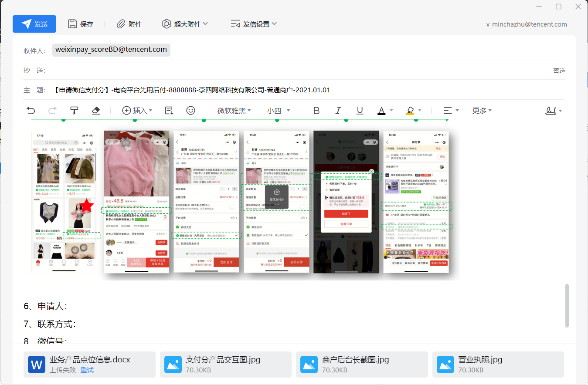
Task: Open attachment 商户后台长截图.jpg
Action: [x=362, y=365]
